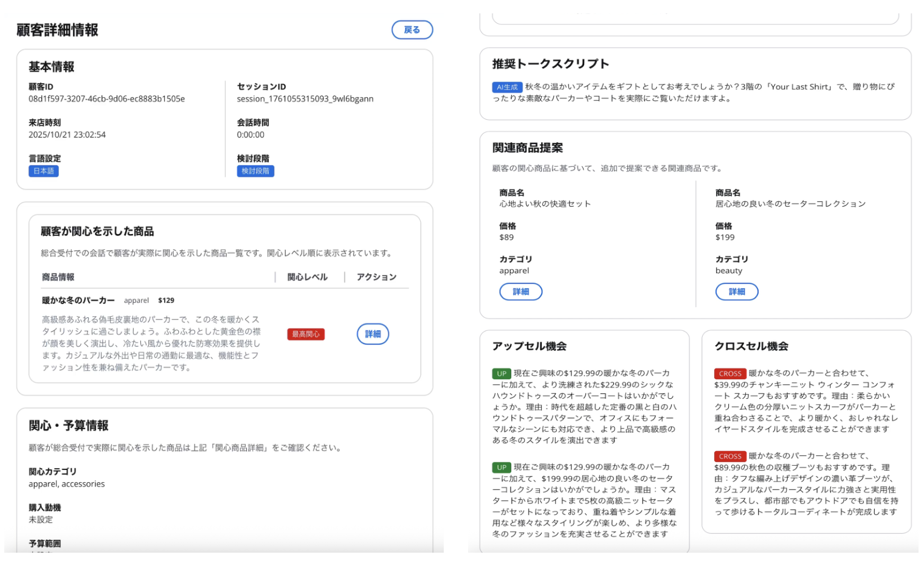Click the session ID value text
The width and height of the screenshot is (924, 563).
(x=305, y=99)
